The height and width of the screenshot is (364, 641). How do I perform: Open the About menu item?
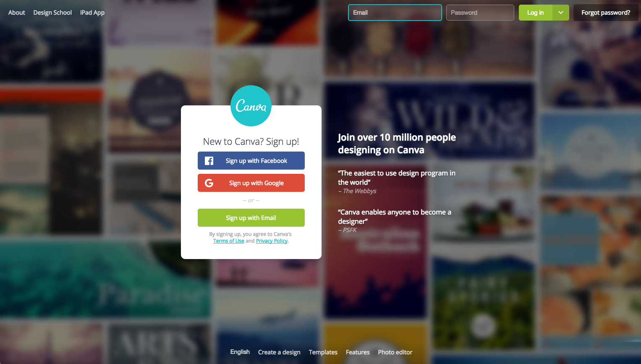pos(17,13)
